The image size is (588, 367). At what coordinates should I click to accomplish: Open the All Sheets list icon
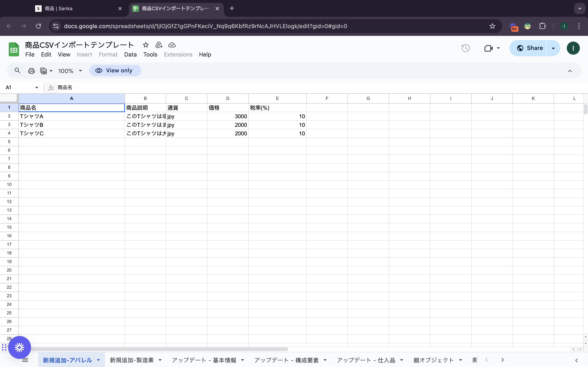[25, 360]
